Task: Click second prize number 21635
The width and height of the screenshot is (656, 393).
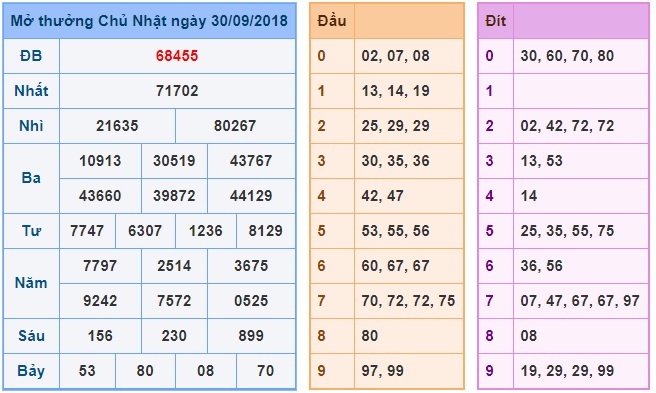Action: (x=117, y=126)
